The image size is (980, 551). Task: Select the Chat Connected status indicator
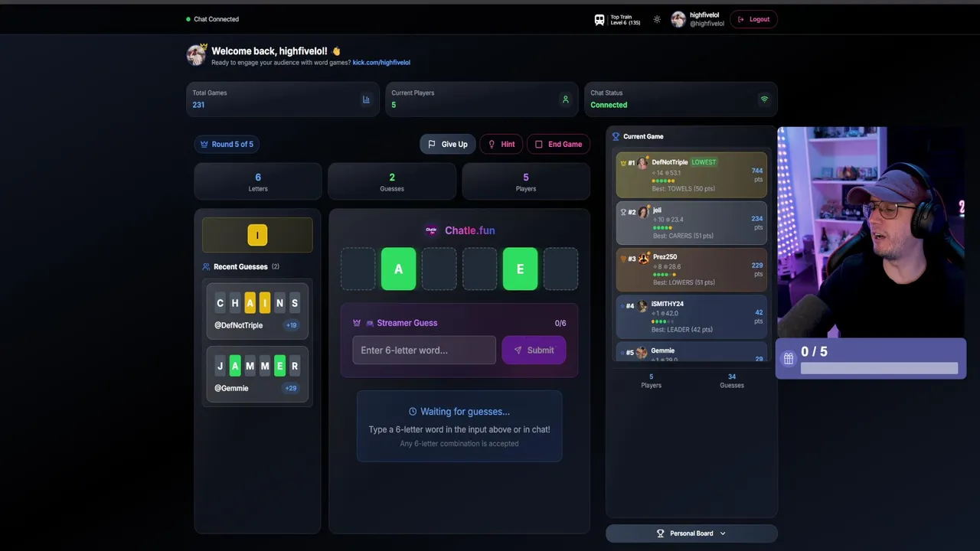click(x=213, y=19)
